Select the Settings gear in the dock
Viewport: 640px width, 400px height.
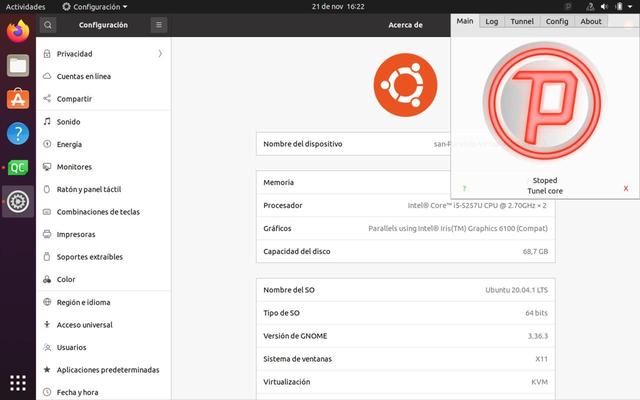[x=18, y=201]
